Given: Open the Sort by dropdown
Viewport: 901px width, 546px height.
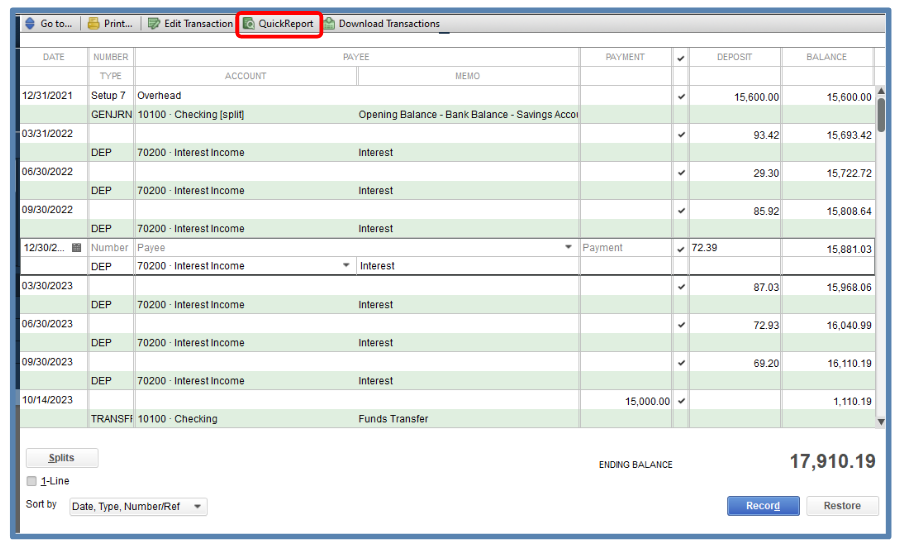Looking at the screenshot, I should (138, 506).
